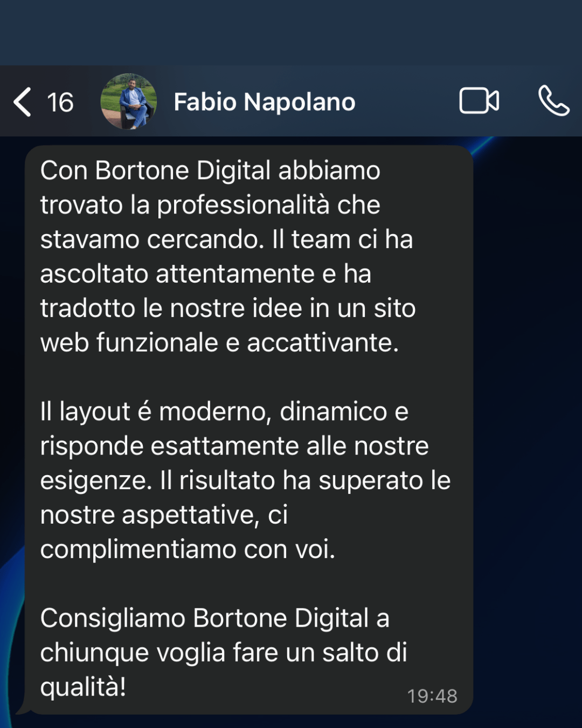
Task: Click the phrase 'stavamo cercando' in the message
Action: (x=152, y=240)
